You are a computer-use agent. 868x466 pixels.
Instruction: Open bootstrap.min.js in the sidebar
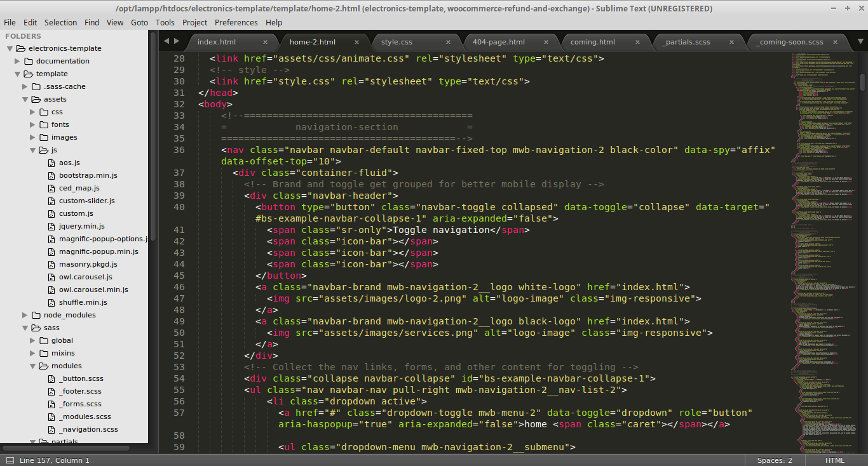(x=88, y=175)
